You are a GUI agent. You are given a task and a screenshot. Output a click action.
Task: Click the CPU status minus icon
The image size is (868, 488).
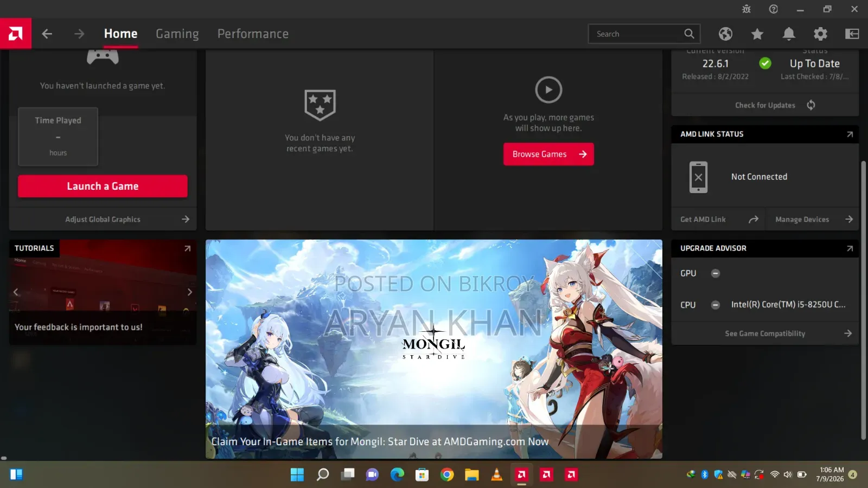click(x=716, y=305)
